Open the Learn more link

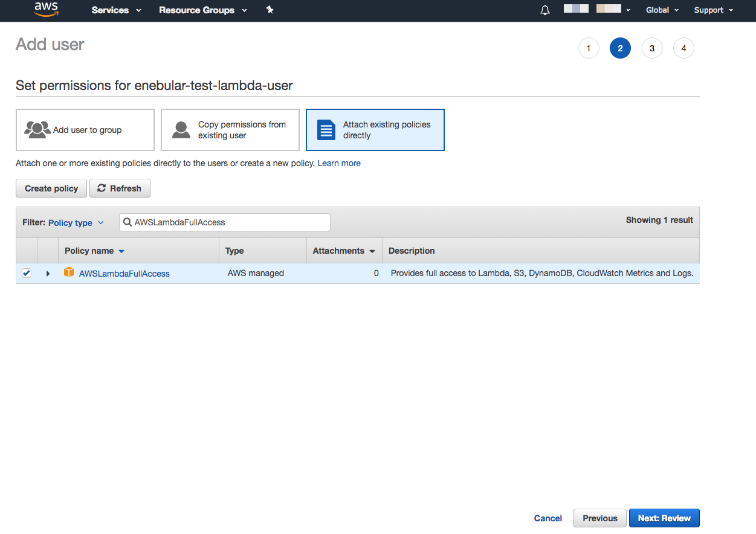339,163
